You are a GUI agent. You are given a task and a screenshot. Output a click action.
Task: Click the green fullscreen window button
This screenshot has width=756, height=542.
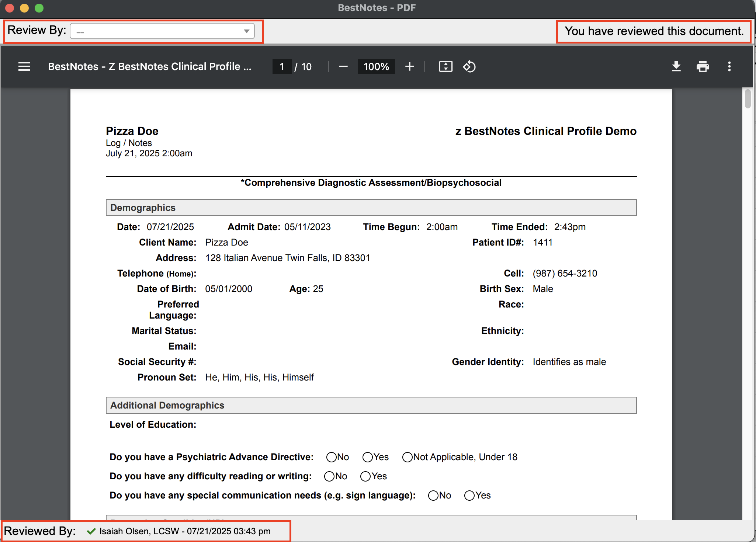pyautogui.click(x=39, y=8)
